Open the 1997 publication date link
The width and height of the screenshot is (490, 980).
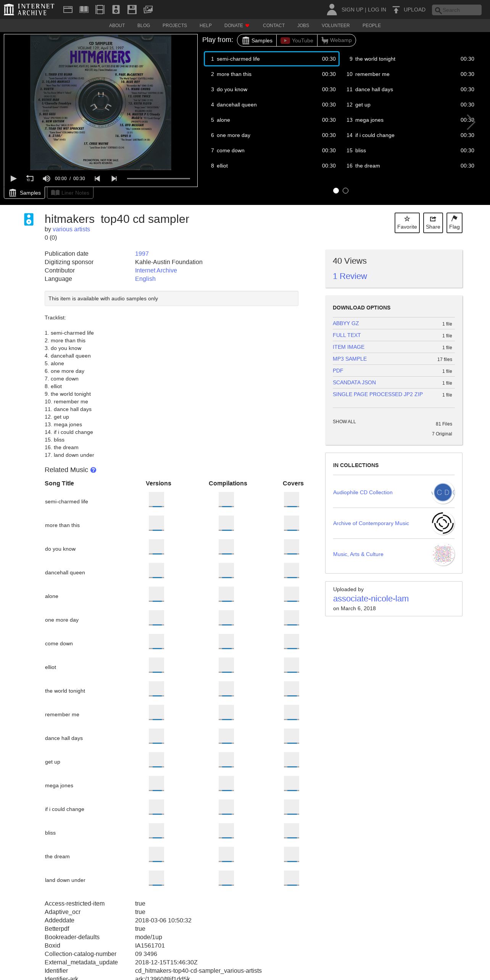point(142,254)
